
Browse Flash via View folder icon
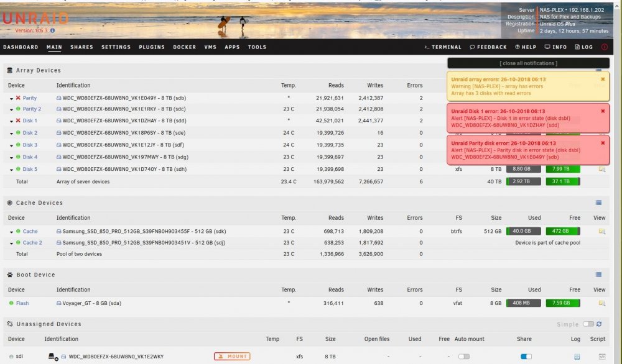click(601, 303)
